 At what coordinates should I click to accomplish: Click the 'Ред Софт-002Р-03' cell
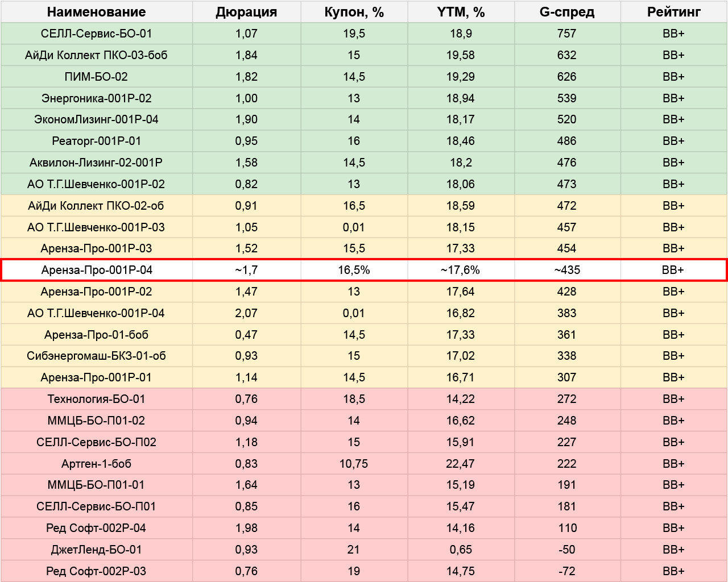(97, 571)
